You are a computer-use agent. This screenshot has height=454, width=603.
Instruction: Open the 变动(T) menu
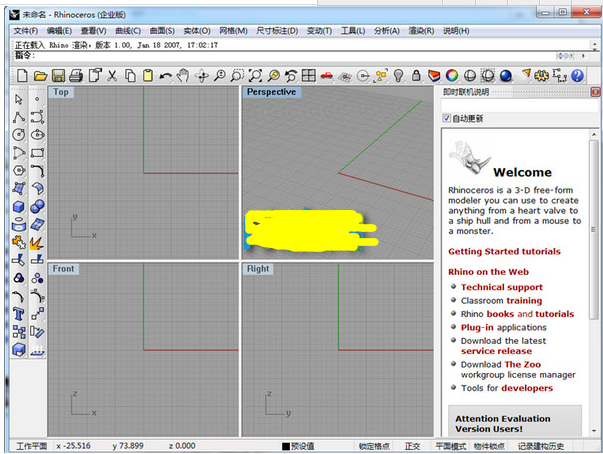[x=319, y=31]
